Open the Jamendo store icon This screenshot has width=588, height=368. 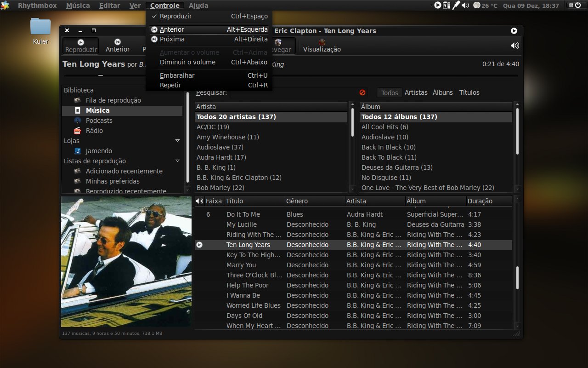pyautogui.click(x=78, y=151)
